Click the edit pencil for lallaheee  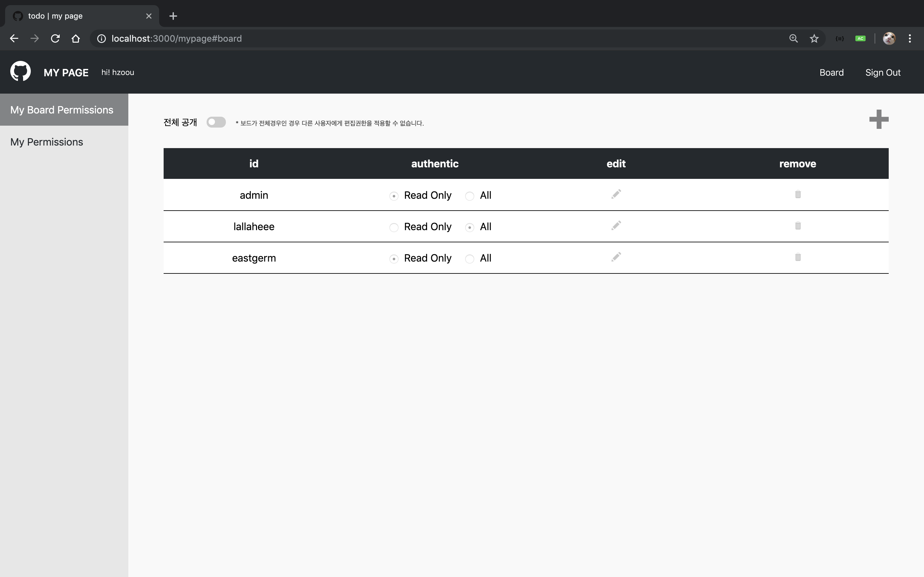point(616,226)
